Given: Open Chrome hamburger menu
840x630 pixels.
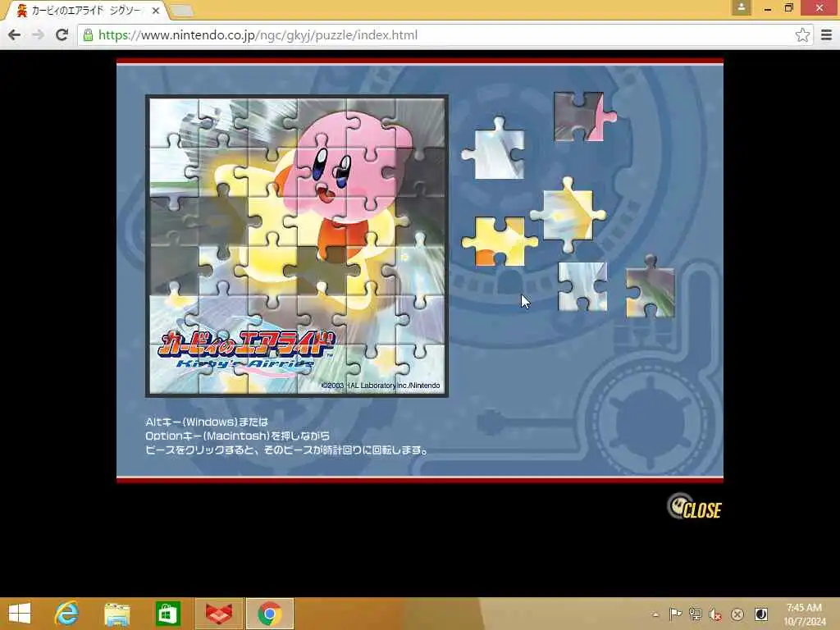Looking at the screenshot, I should [826, 35].
